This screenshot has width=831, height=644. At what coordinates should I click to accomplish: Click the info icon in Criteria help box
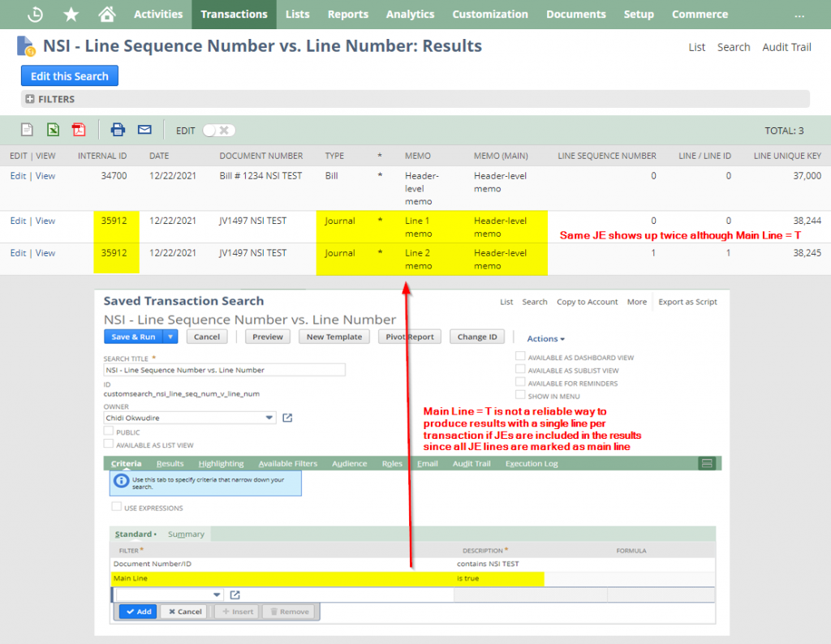tap(122, 481)
